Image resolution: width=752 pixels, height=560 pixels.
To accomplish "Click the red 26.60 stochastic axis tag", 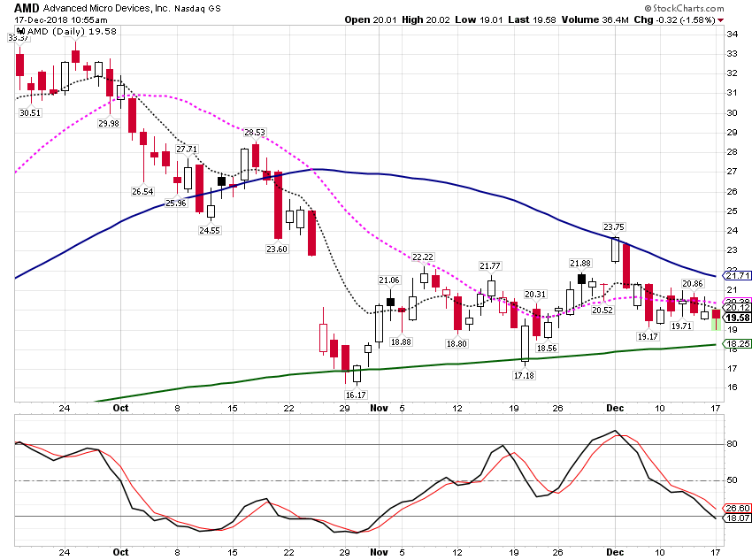I will [737, 508].
